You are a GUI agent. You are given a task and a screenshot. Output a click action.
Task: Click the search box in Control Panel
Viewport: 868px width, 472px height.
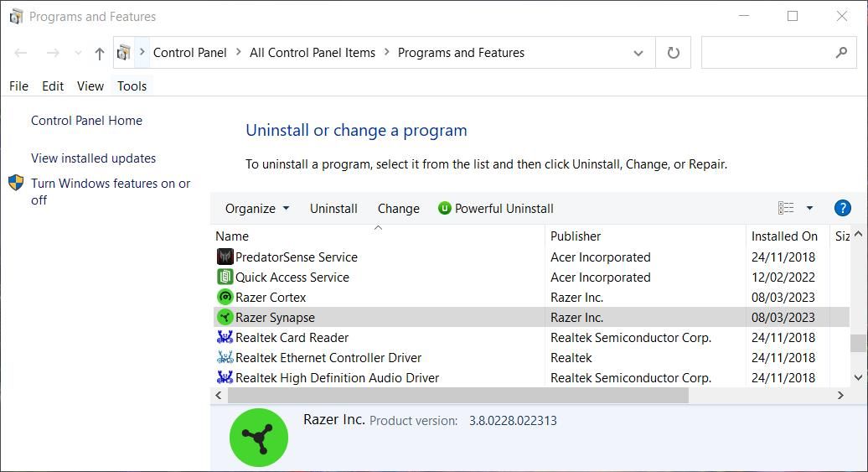coord(767,53)
